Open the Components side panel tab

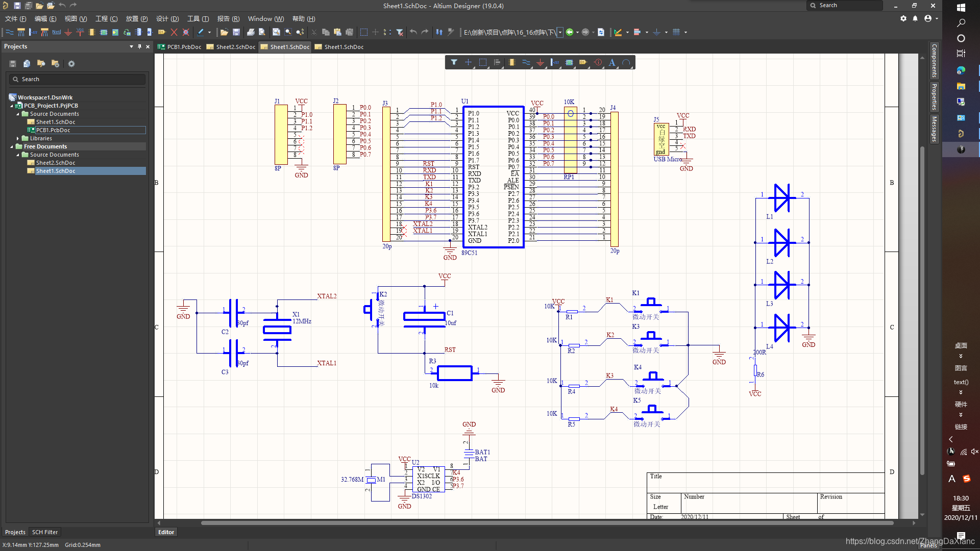934,61
